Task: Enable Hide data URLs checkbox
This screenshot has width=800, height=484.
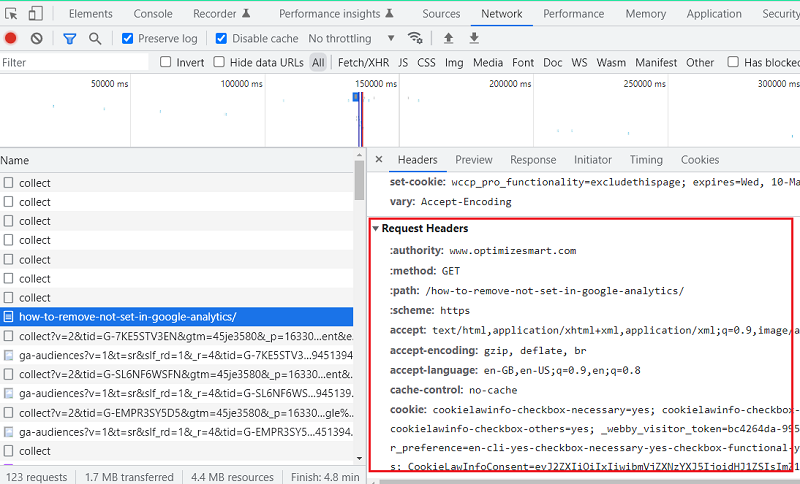Action: [x=219, y=62]
